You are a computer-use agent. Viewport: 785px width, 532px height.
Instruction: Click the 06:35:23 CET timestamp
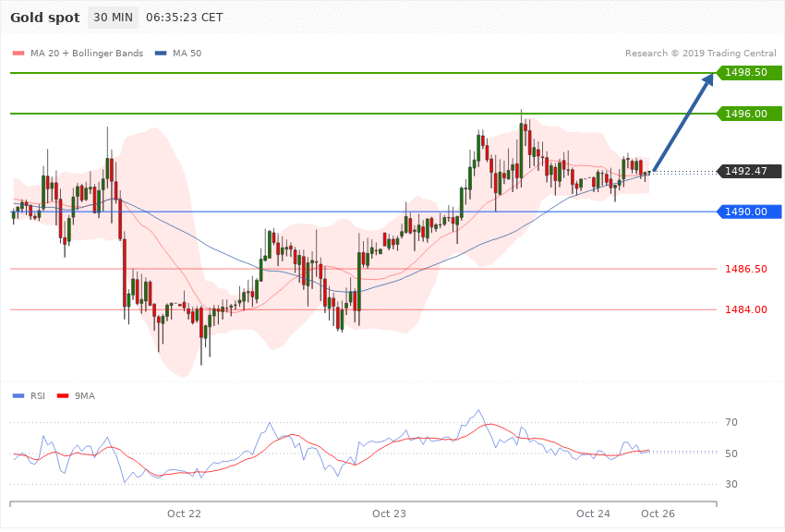pyautogui.click(x=184, y=18)
